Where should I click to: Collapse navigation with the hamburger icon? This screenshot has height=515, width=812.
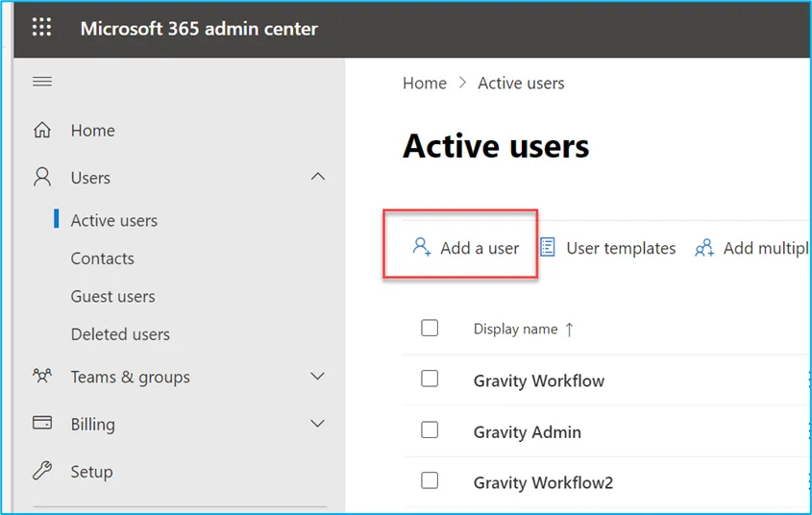pos(42,82)
